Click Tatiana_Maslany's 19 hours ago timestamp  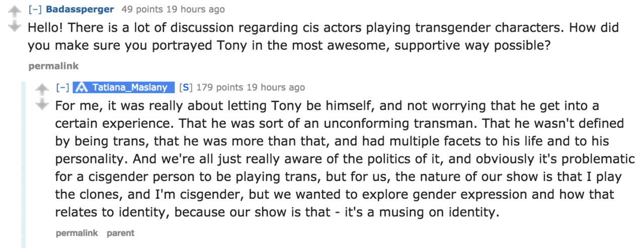(x=276, y=88)
